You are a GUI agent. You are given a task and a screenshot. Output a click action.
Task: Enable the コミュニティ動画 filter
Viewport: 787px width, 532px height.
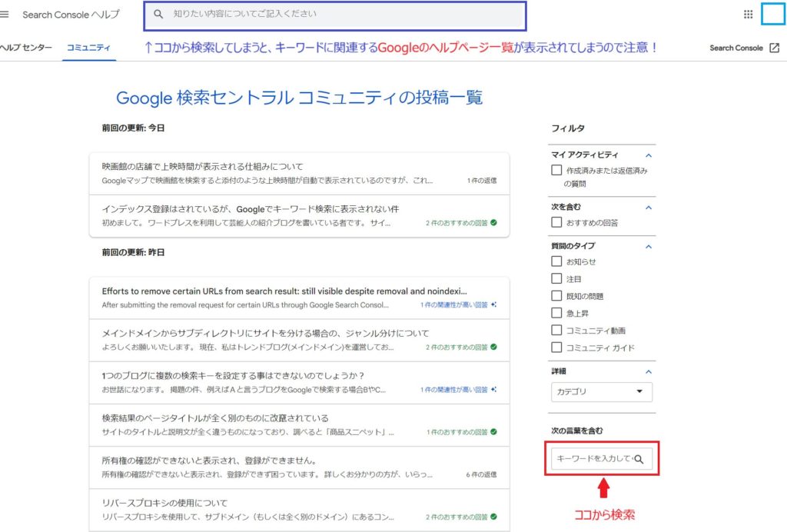[556, 331]
